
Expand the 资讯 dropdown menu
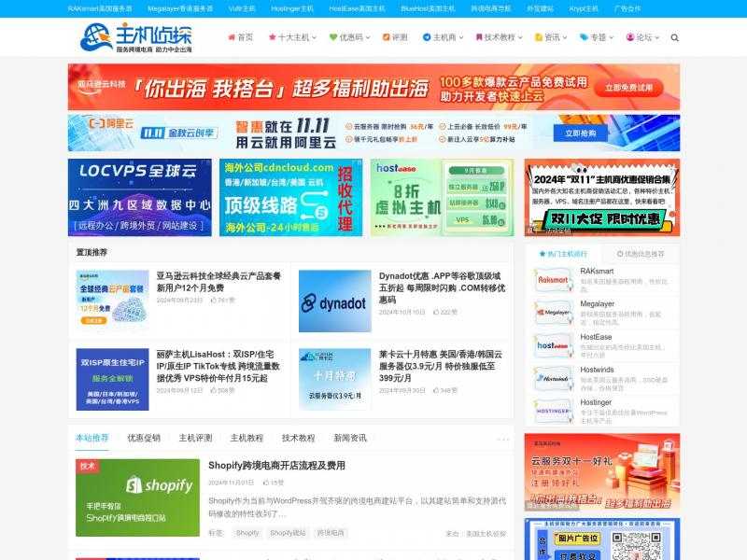coord(551,37)
